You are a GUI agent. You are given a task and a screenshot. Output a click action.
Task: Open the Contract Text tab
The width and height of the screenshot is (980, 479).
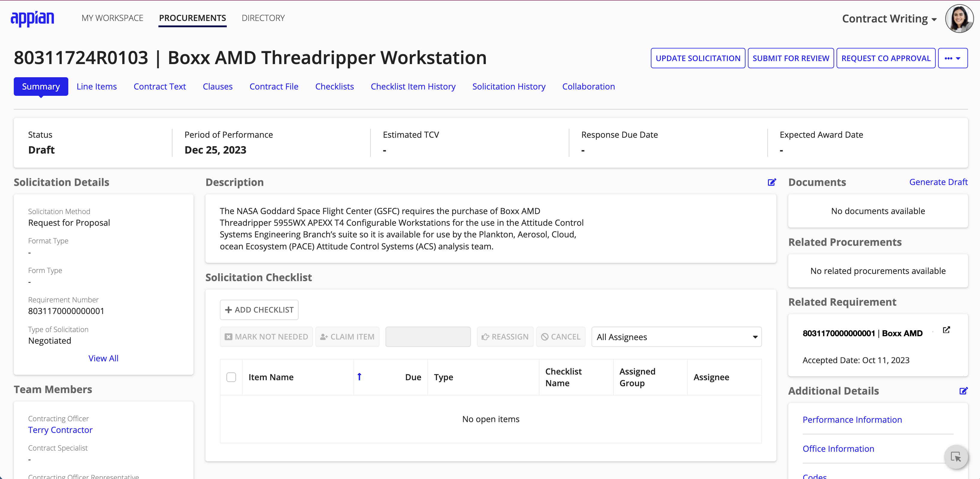[x=160, y=87]
